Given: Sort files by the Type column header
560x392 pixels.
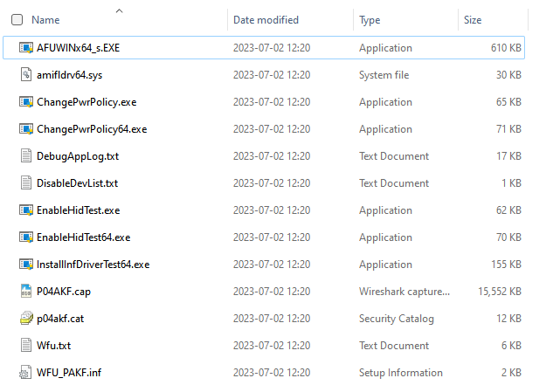Looking at the screenshot, I should pos(370,19).
